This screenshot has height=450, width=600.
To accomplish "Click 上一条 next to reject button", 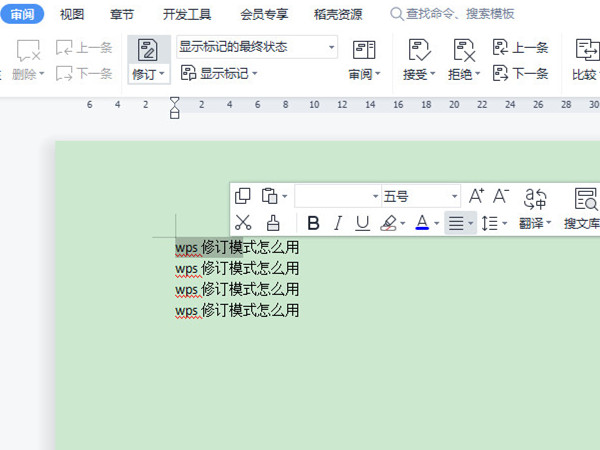I will (x=520, y=47).
